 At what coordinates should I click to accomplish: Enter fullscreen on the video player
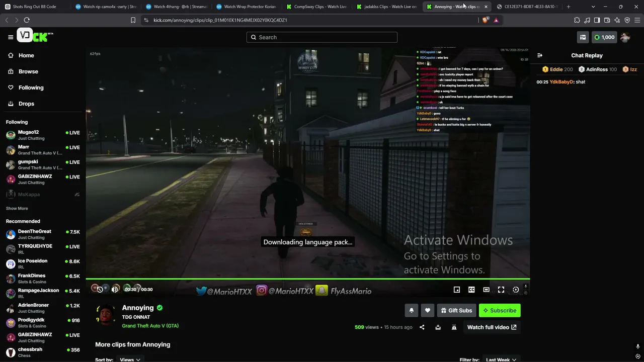(501, 290)
